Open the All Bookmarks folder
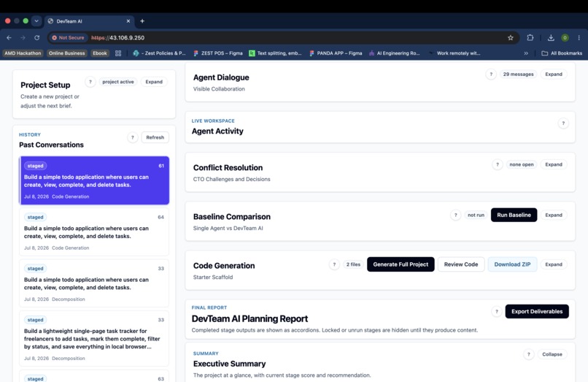The image size is (588, 382). point(562,53)
